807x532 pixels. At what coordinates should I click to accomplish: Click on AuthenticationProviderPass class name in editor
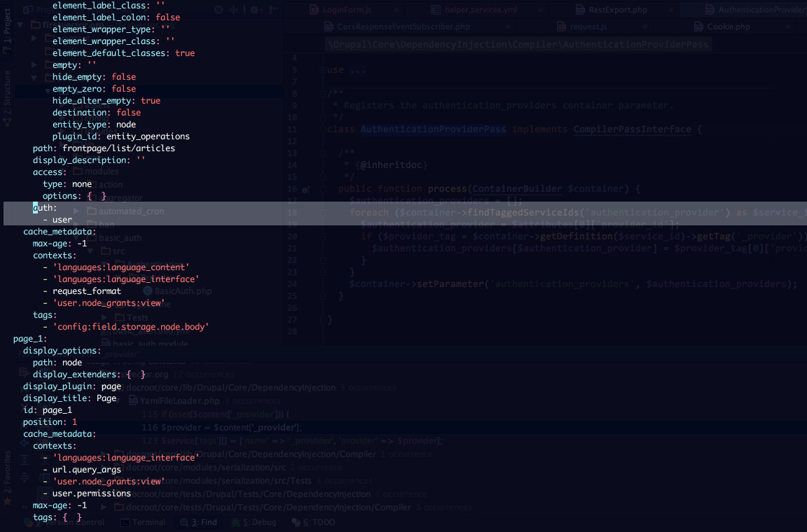coord(433,129)
